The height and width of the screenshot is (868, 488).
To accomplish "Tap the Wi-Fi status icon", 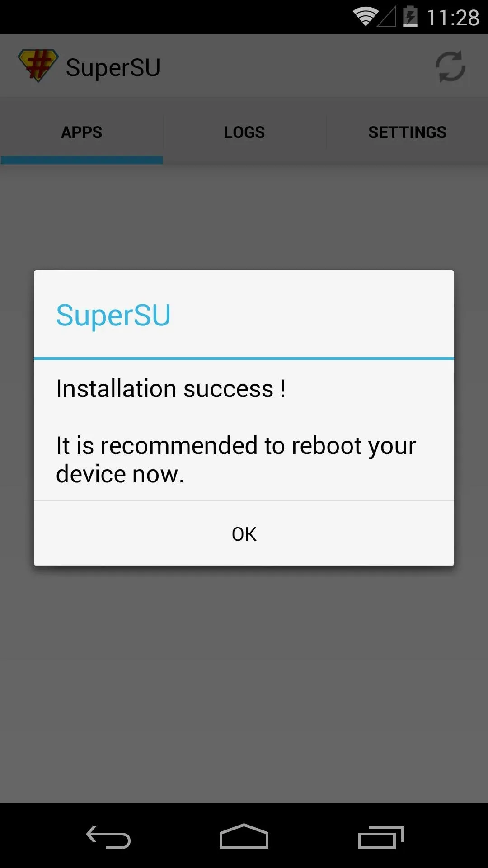I will pyautogui.click(x=365, y=17).
